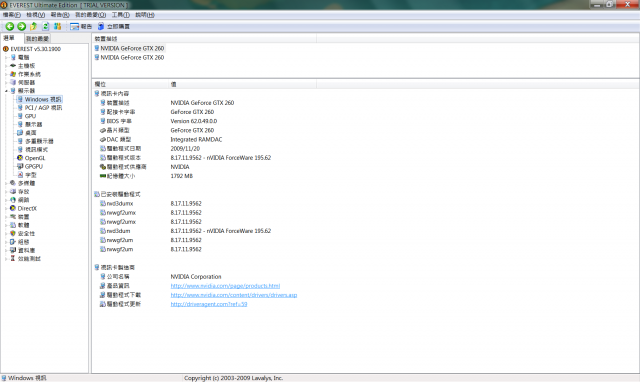
Task: Select the 效能測試 benchmark hourglass icon
Action: (x=13, y=259)
